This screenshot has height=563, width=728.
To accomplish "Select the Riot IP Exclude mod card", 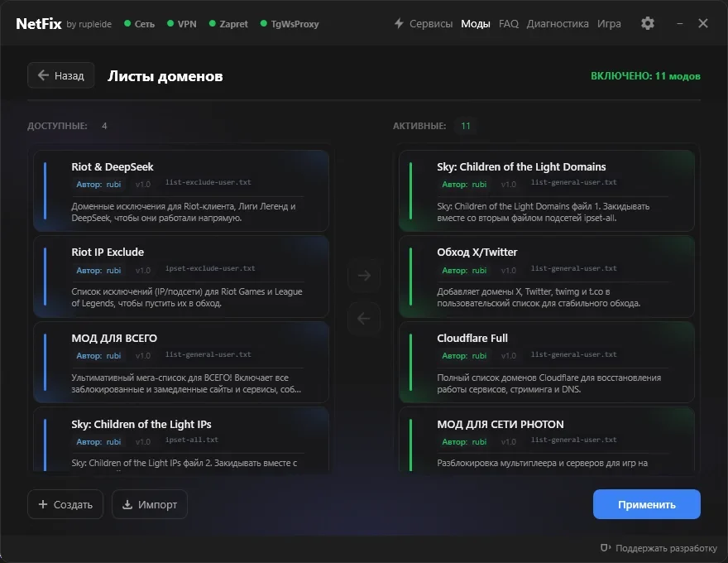I will [x=181, y=277].
